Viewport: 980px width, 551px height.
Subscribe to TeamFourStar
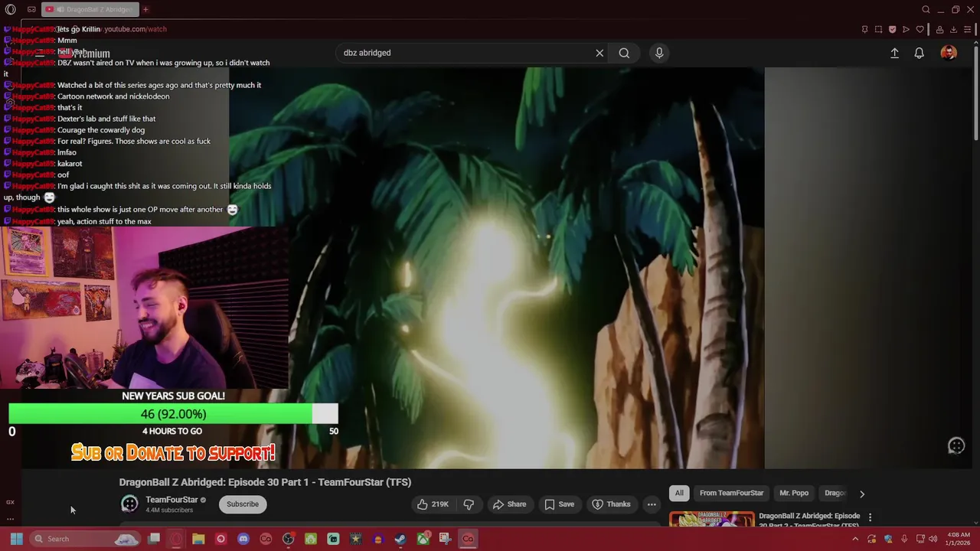(243, 504)
